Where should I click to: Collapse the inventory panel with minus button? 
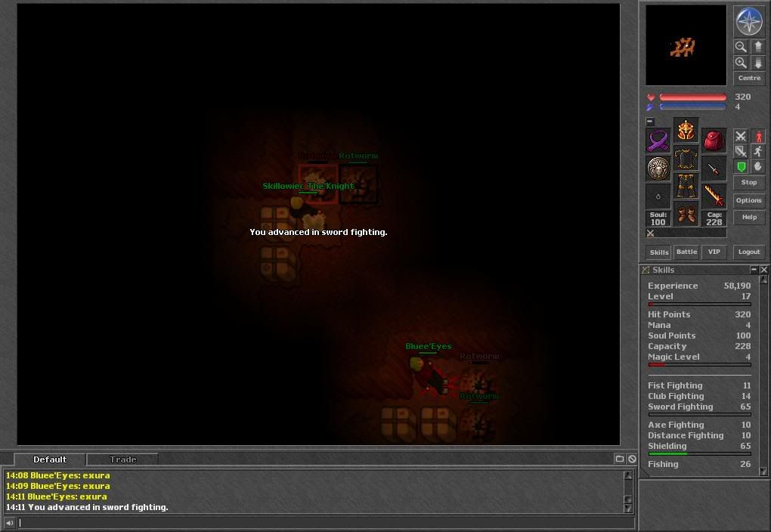pyautogui.click(x=650, y=121)
